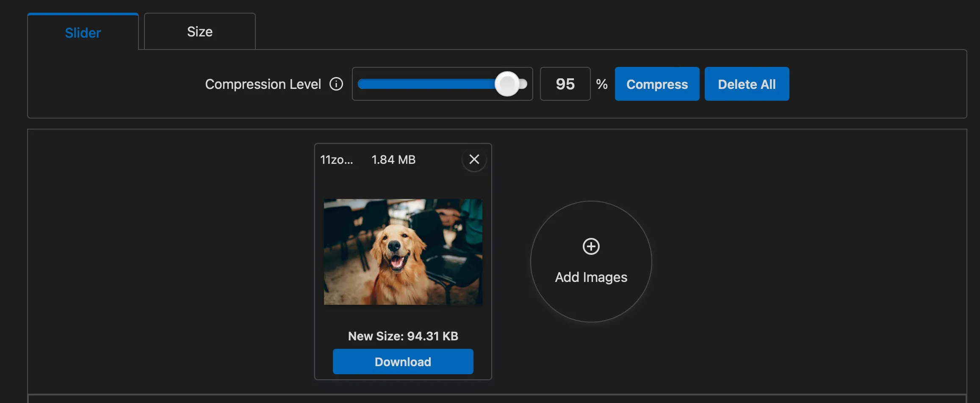Switch to the Slider tab
Screen dimensions: 980x403
83,33
